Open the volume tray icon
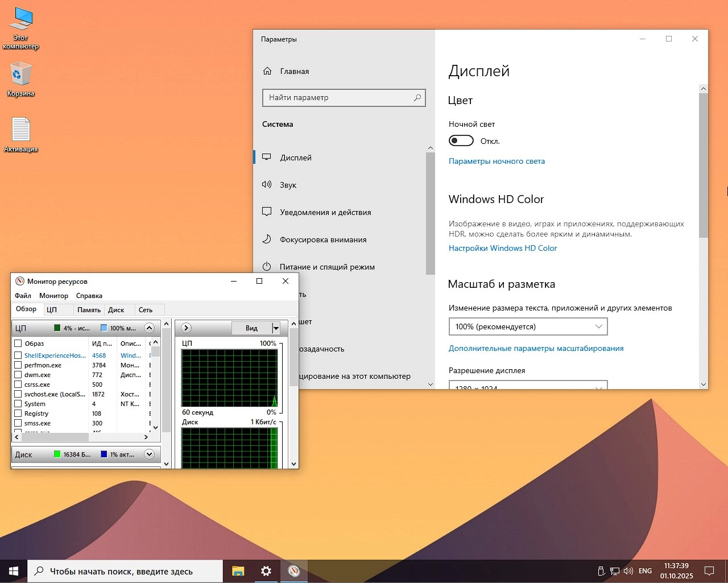This screenshot has height=583, width=728. (628, 571)
